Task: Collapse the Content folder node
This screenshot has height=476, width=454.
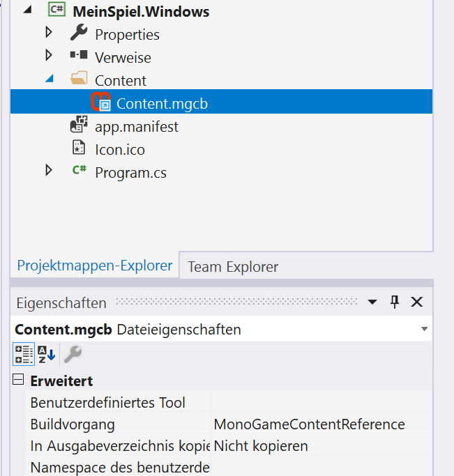Action: [x=48, y=79]
